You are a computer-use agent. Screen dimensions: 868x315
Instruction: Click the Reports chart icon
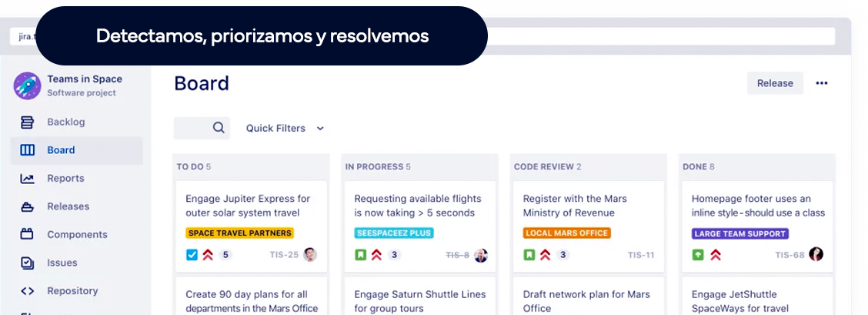tap(27, 178)
